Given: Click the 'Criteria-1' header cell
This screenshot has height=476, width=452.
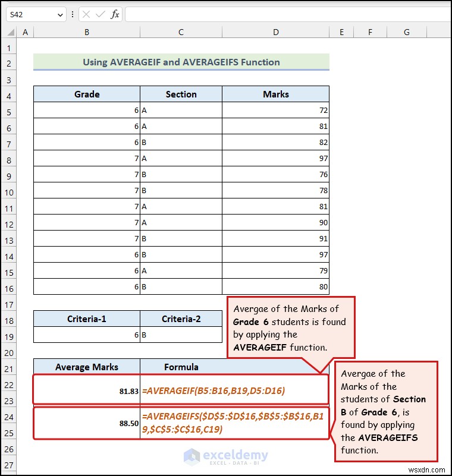Looking at the screenshot, I should click(87, 319).
